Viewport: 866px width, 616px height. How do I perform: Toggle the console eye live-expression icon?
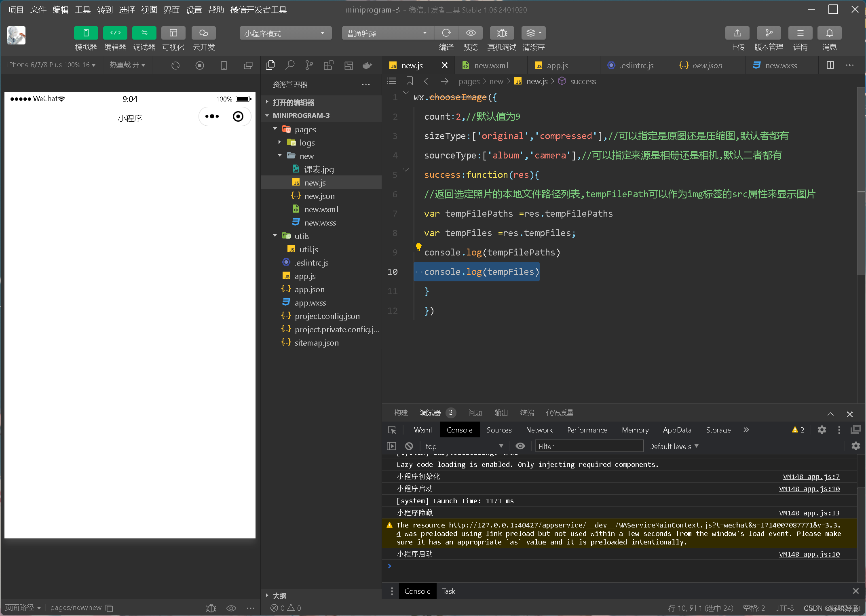pyautogui.click(x=520, y=446)
